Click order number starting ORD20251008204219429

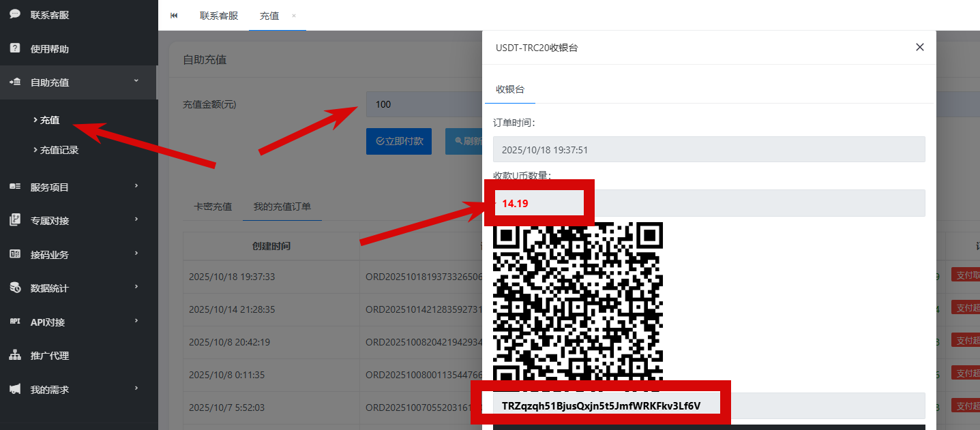tap(424, 341)
